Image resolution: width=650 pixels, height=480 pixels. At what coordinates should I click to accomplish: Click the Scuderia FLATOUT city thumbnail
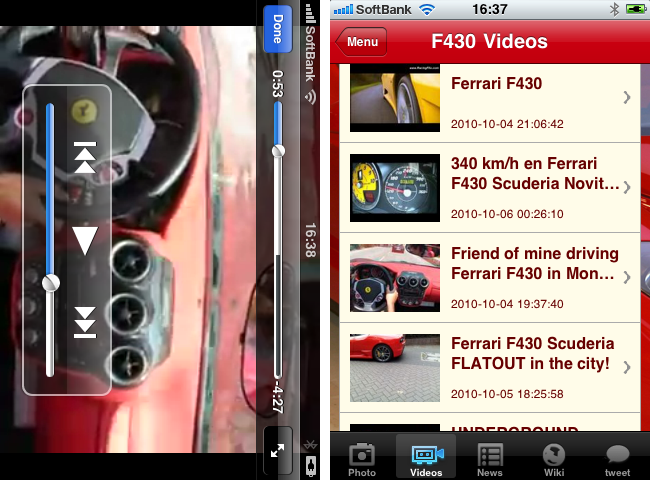click(x=395, y=368)
